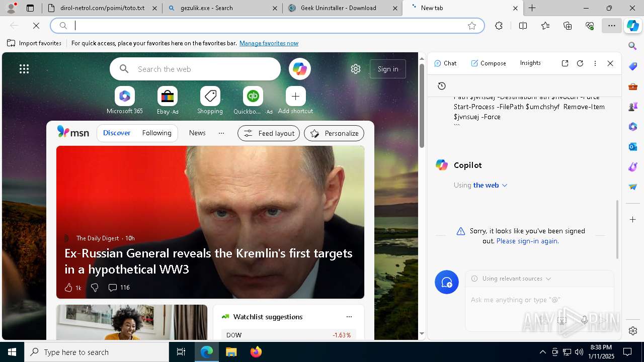Screen dimensions: 644x362
Task: Open the sidebar Outlook icon
Action: click(633, 147)
